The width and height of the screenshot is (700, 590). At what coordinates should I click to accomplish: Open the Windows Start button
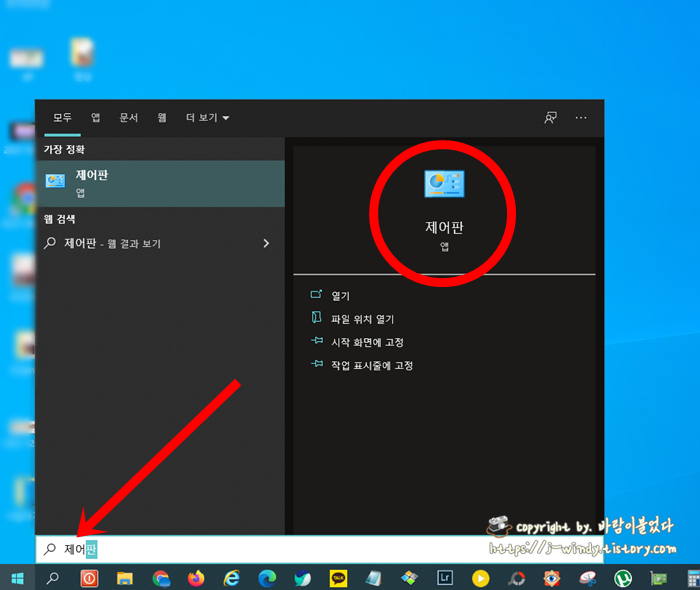[17, 578]
